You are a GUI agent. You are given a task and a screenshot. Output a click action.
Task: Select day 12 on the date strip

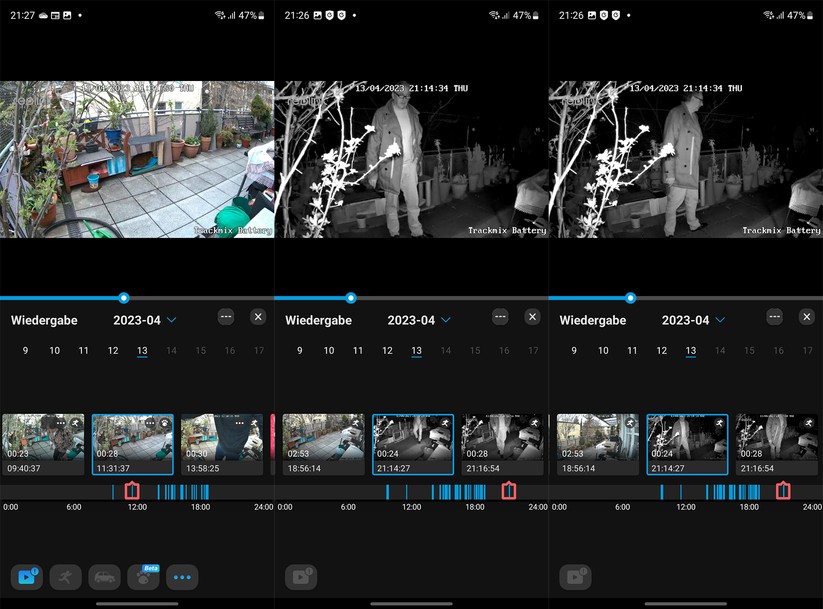point(112,351)
